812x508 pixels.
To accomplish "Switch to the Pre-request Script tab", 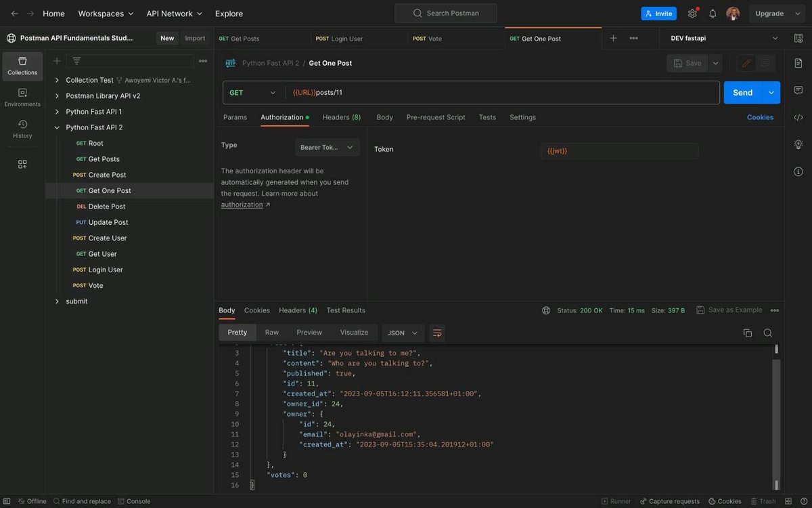I will coord(436,117).
